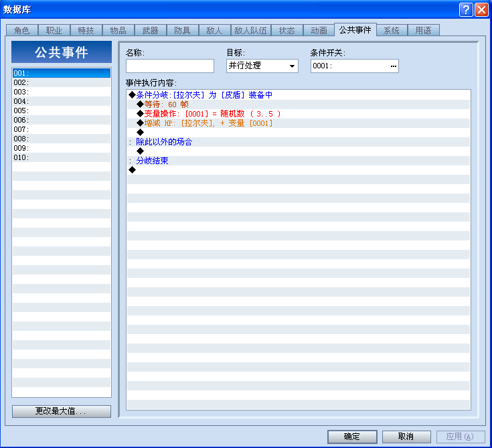Switch to the 特技 tab
Viewport: 492px width, 448px height.
pos(86,30)
